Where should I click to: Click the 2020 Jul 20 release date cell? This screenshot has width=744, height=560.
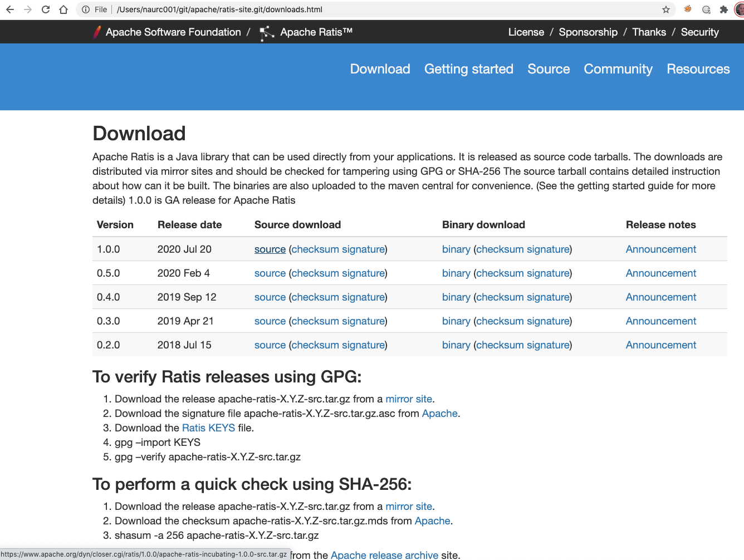184,249
